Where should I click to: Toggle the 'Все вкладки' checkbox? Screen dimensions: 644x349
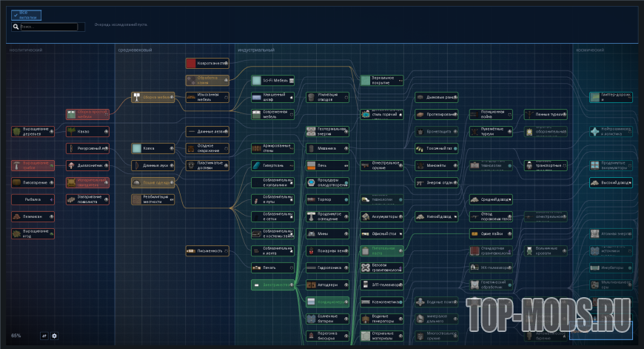click(26, 15)
